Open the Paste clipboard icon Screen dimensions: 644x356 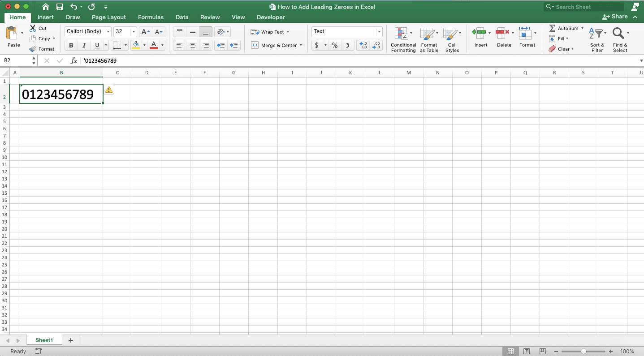click(11, 33)
